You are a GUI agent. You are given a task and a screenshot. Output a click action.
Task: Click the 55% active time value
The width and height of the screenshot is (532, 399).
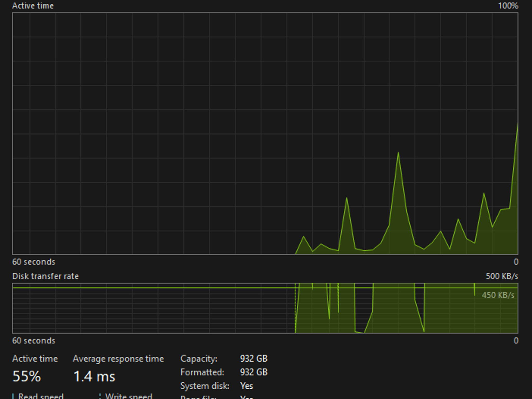click(26, 376)
